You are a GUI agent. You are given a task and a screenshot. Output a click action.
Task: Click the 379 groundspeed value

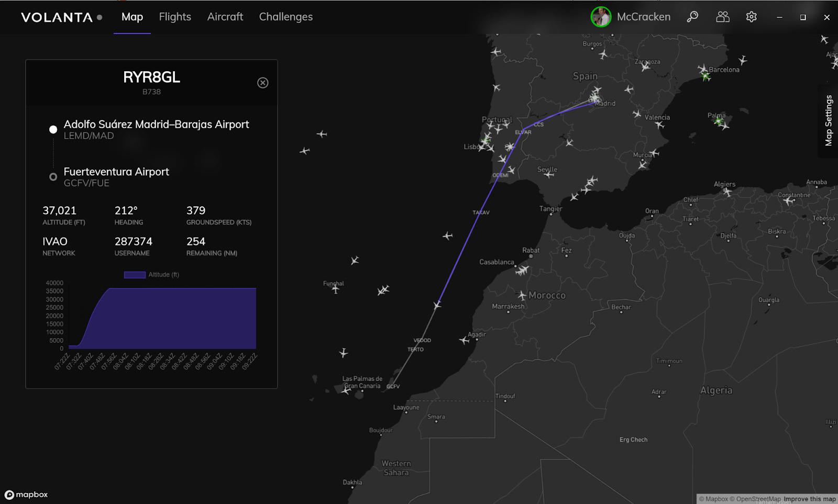(196, 210)
